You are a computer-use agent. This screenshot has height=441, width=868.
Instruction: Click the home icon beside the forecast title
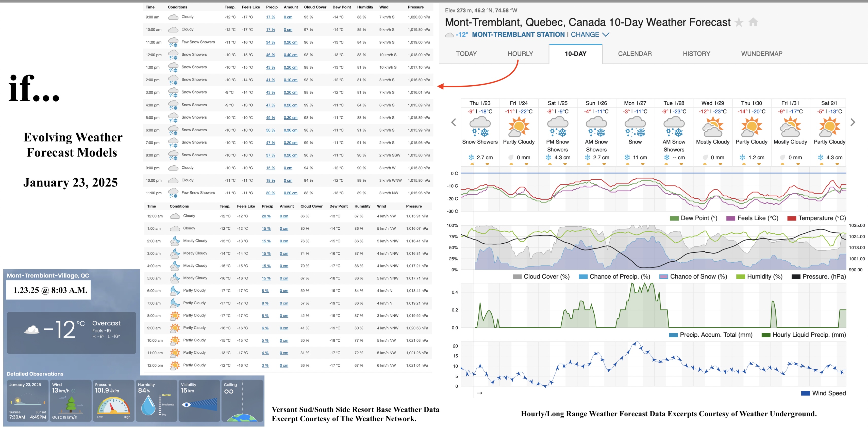(x=753, y=22)
